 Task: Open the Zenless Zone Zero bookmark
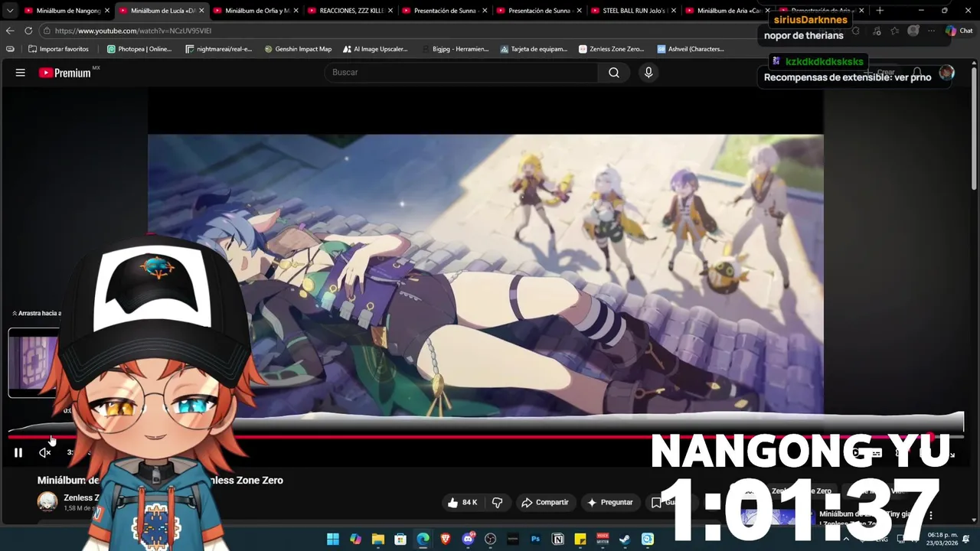tap(612, 49)
